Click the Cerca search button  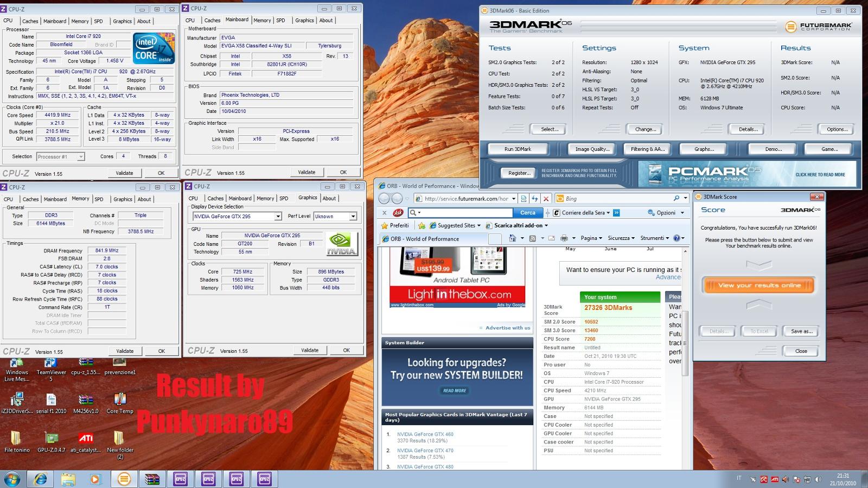point(528,213)
